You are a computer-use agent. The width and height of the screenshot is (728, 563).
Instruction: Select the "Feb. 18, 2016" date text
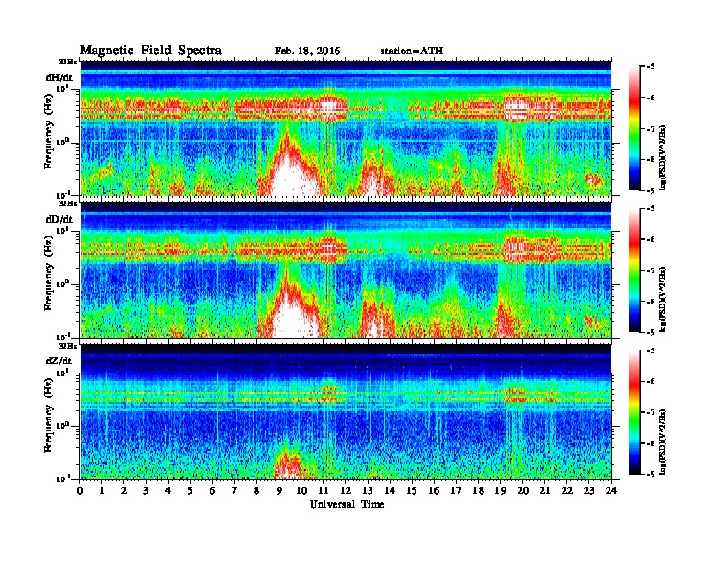[x=307, y=51]
